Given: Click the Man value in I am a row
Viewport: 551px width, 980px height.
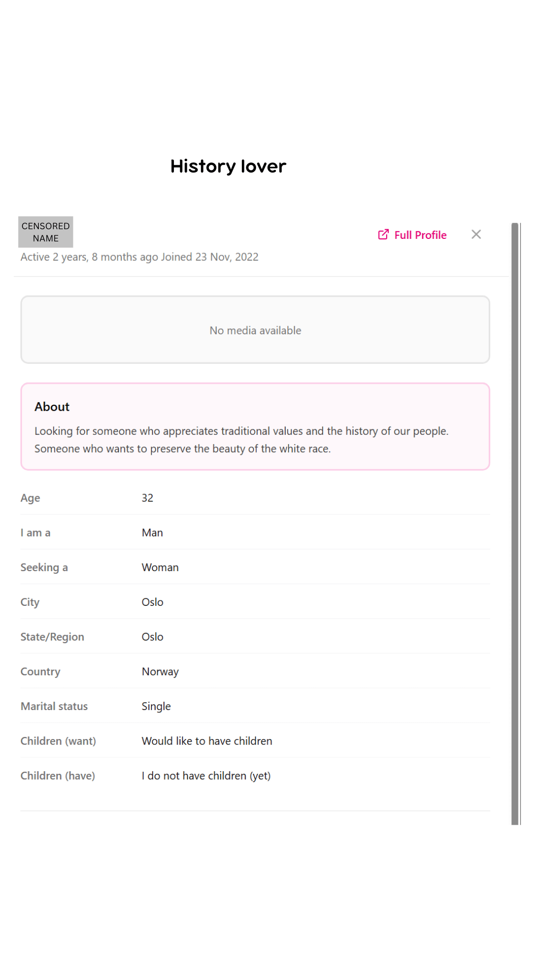Looking at the screenshot, I should (152, 532).
